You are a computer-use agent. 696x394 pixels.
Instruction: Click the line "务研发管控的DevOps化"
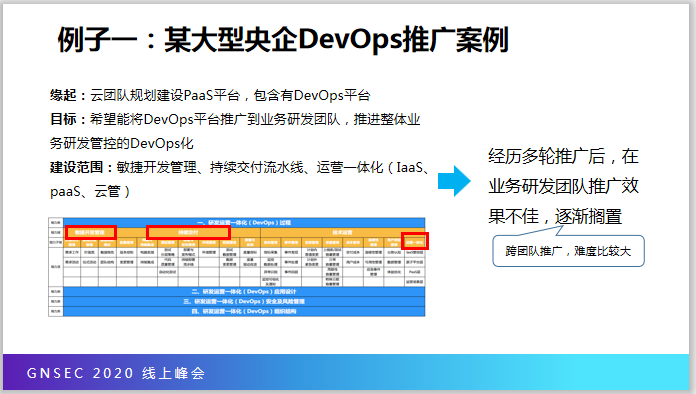(x=122, y=143)
